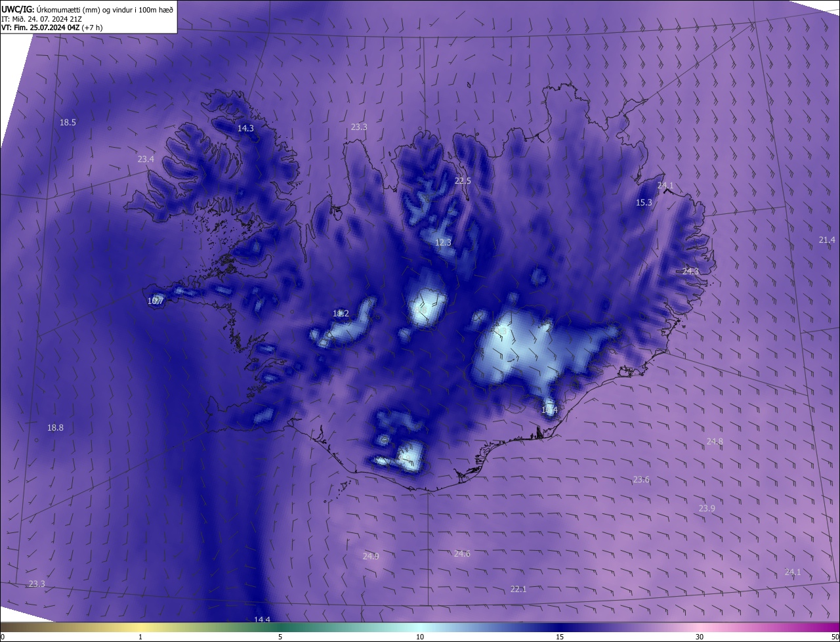840x642 pixels.
Task: Click the 12.3 value label
Action: point(443,243)
